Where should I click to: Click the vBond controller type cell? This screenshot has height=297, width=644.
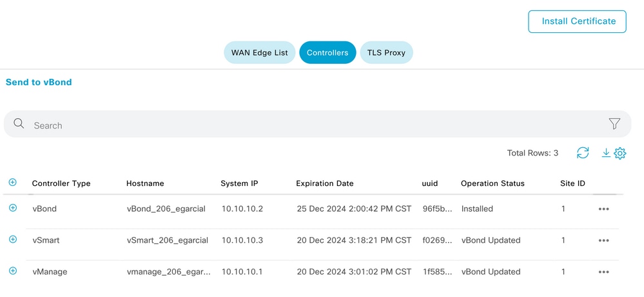44,209
